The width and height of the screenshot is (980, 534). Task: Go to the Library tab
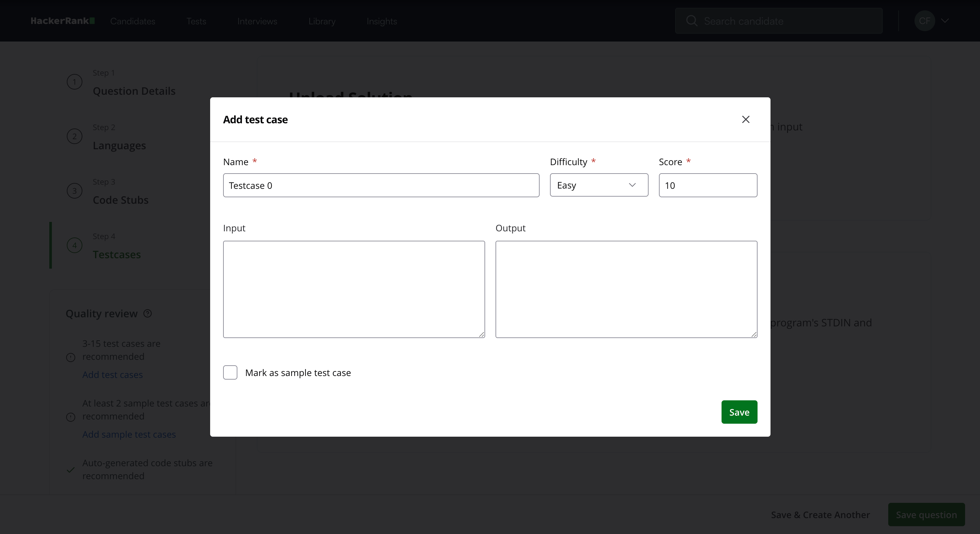click(322, 21)
